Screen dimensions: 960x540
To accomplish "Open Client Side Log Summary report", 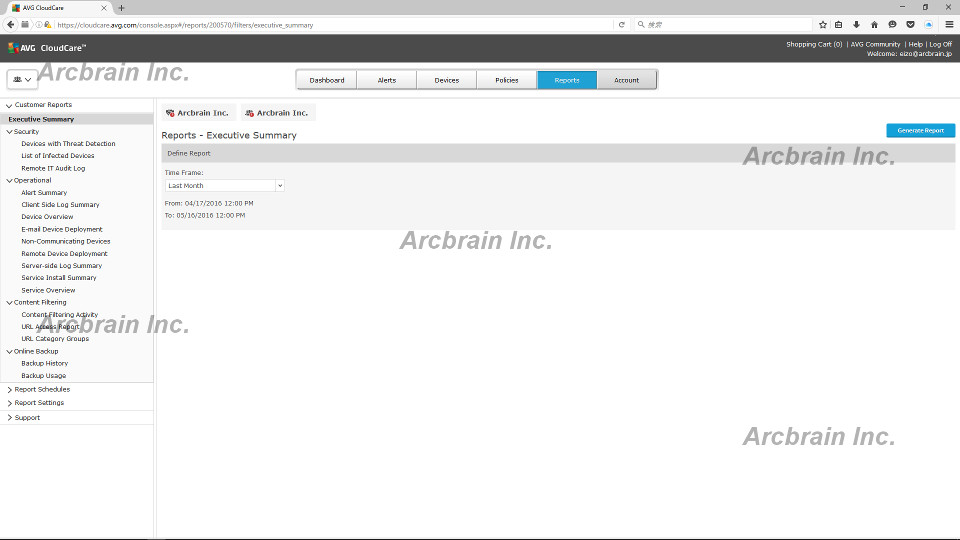I will point(60,205).
